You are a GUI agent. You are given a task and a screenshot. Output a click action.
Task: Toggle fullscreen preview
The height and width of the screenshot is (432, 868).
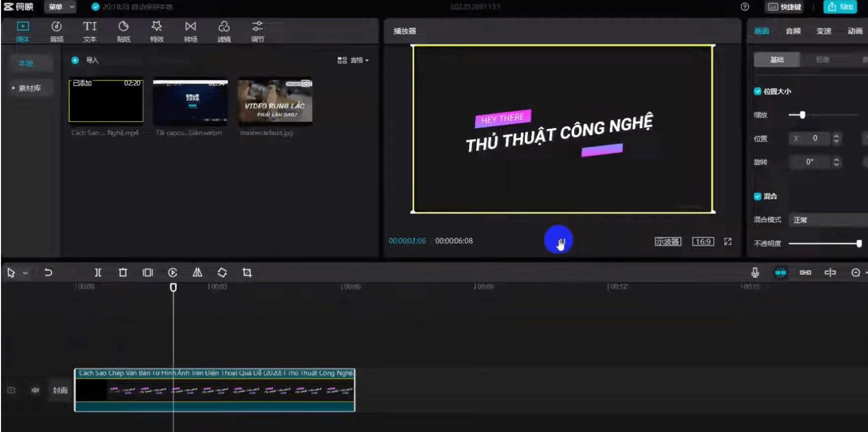[728, 241]
